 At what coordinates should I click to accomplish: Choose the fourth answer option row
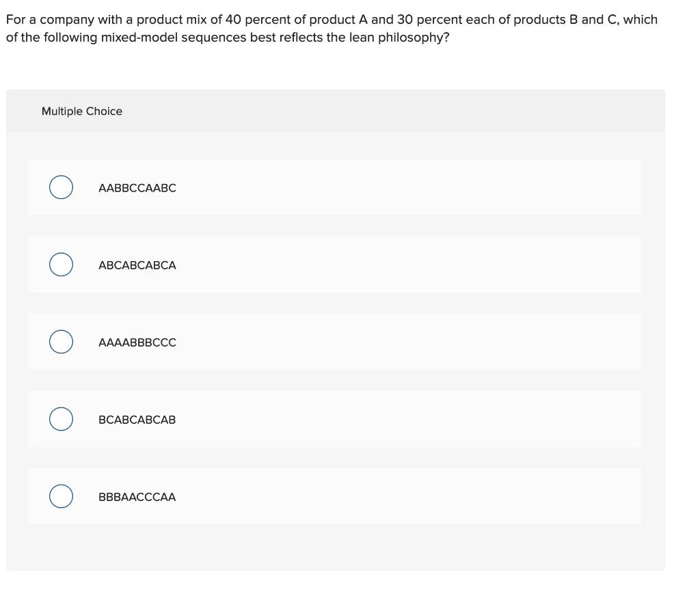pyautogui.click(x=334, y=418)
